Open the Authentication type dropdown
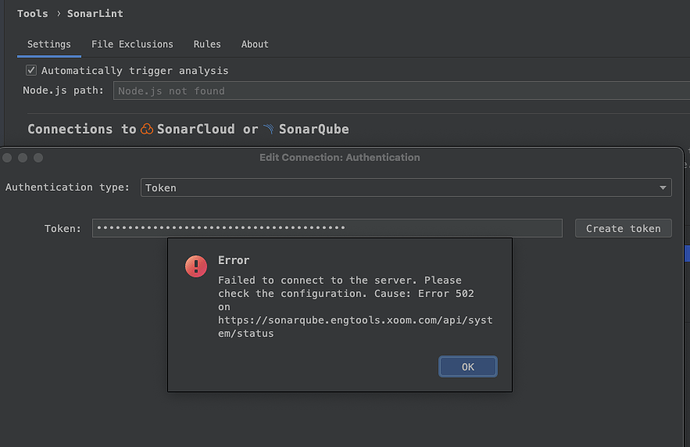 405,187
